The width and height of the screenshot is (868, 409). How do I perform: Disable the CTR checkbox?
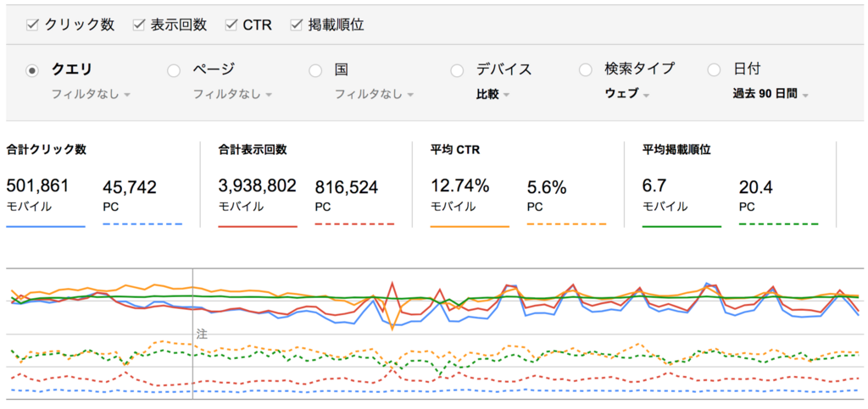(231, 25)
